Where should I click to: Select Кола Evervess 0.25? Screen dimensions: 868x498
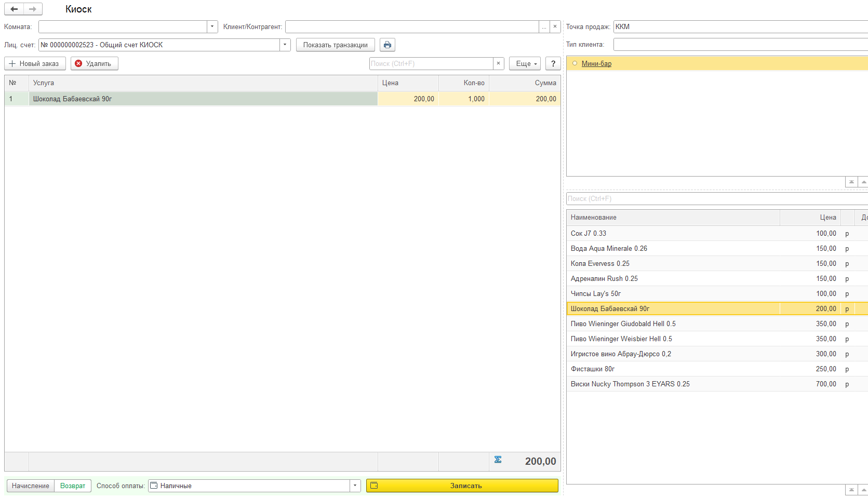[717, 263]
